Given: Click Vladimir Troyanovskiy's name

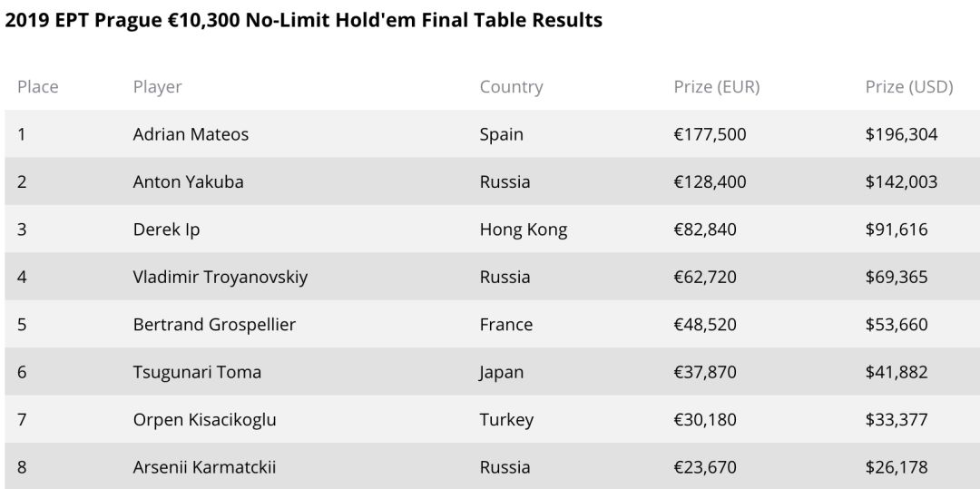Looking at the screenshot, I should (220, 277).
